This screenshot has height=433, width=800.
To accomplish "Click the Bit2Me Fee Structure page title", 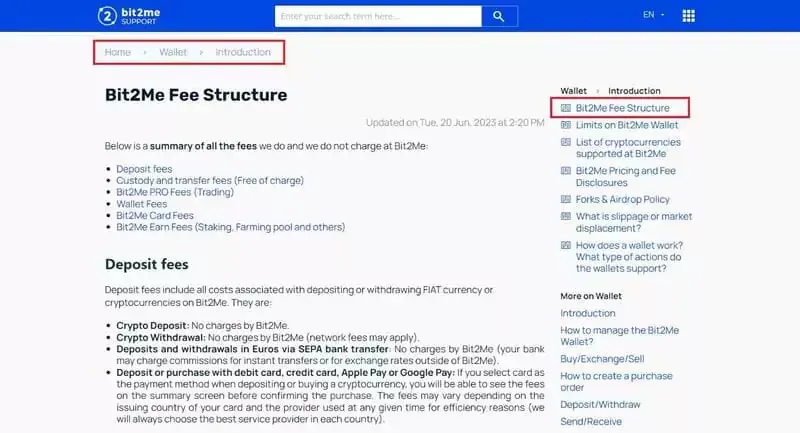I will [x=196, y=95].
